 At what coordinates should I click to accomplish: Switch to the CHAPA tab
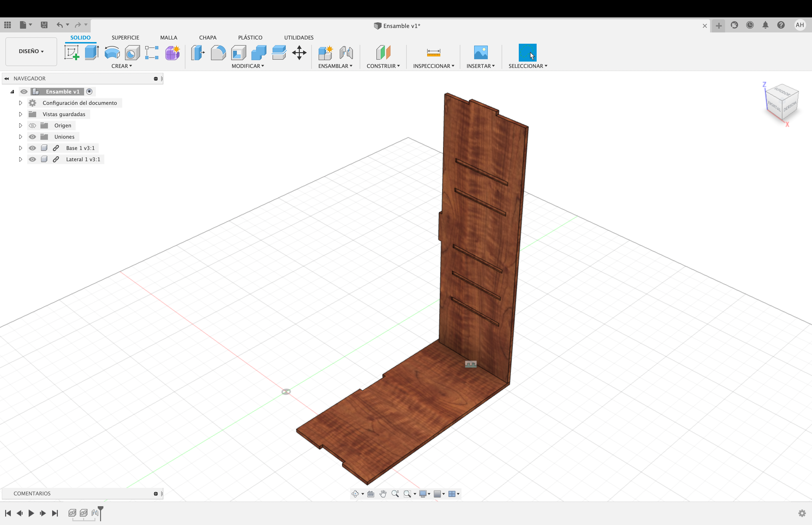(208, 38)
